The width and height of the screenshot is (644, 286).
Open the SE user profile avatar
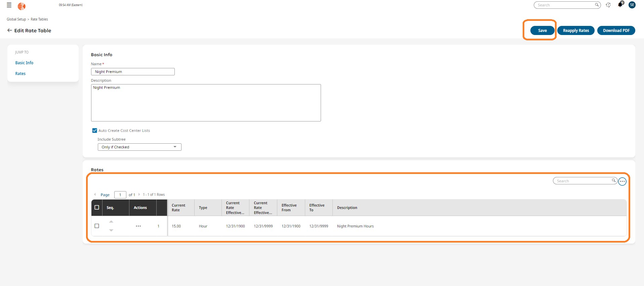click(x=632, y=5)
